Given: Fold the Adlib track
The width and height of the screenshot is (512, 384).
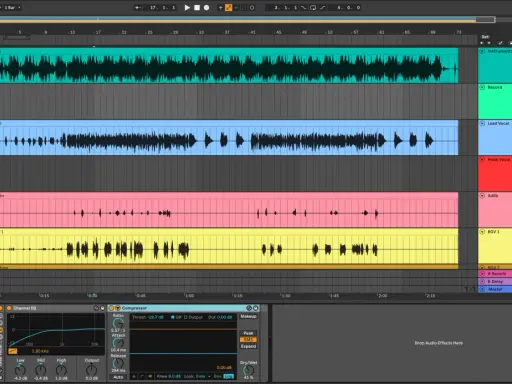Looking at the screenshot, I should [x=482, y=196].
